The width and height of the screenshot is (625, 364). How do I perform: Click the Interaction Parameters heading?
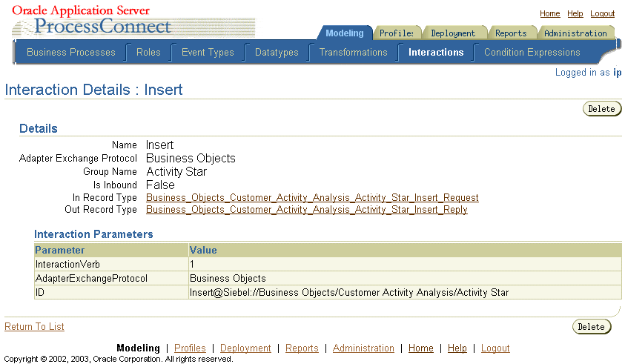tap(93, 234)
